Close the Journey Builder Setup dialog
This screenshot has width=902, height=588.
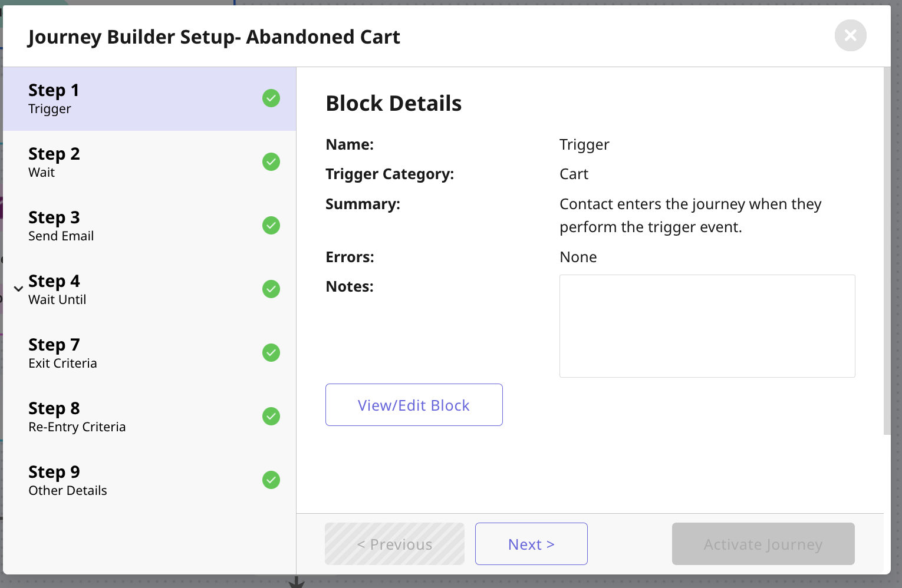pos(850,35)
